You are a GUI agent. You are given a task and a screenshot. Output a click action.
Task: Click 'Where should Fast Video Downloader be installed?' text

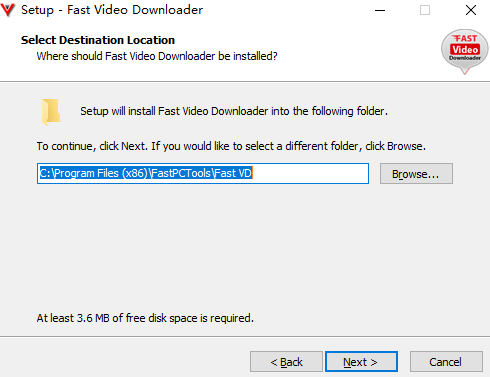[x=157, y=56]
